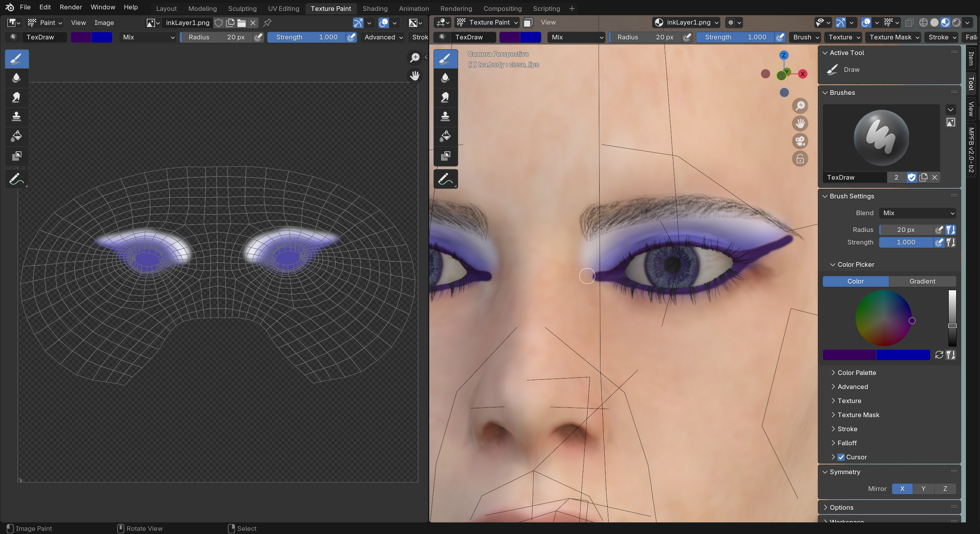Viewport: 980px width, 534px height.
Task: Open Blend mode Mix dropdown in Brush Settings
Action: pyautogui.click(x=917, y=213)
